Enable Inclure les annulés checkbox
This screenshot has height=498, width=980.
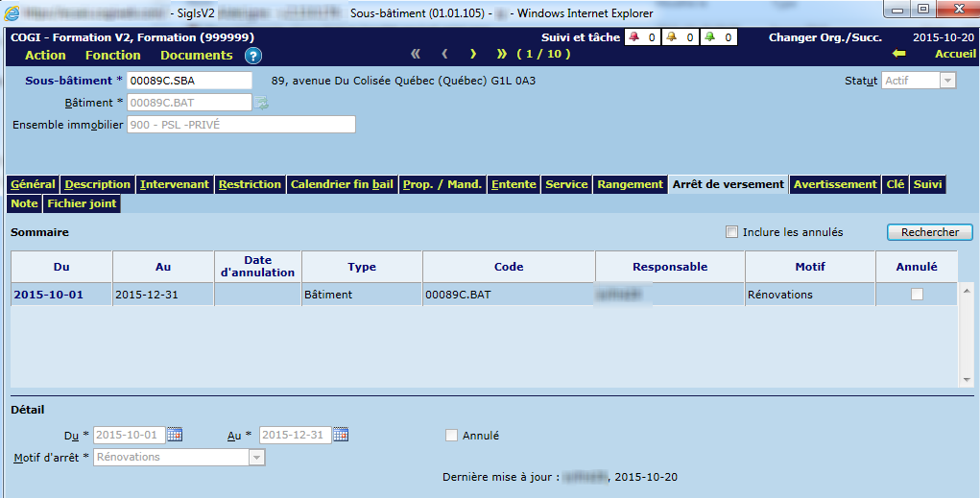coord(732,232)
